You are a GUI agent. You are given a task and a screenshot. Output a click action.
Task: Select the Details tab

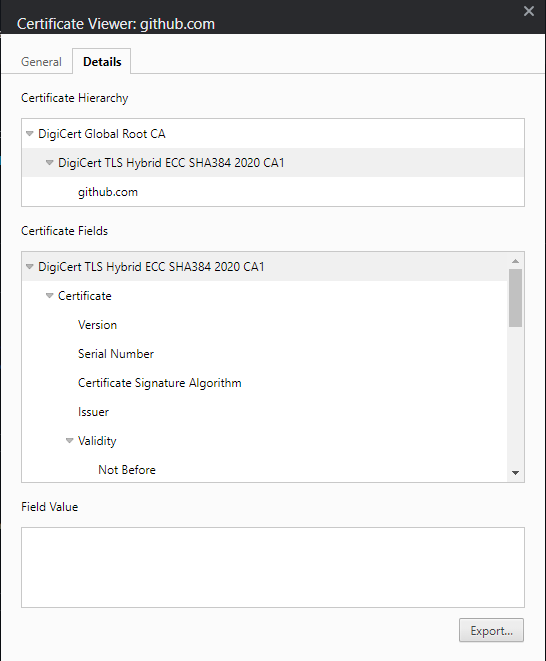[x=102, y=62]
